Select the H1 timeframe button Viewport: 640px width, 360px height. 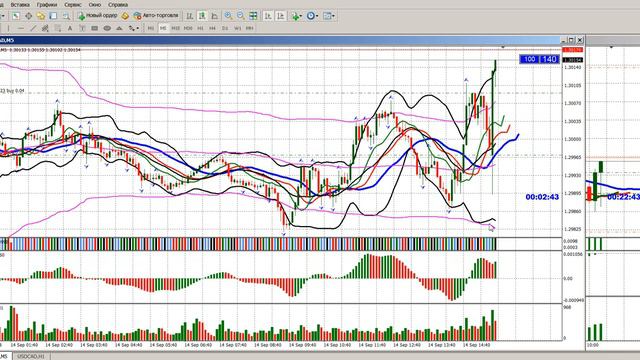(x=200, y=28)
